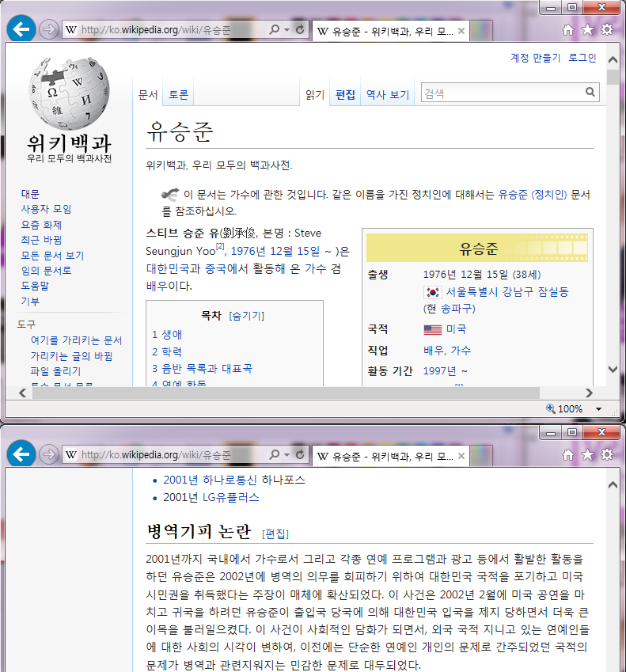Open the 기부 sidebar link

click(x=30, y=302)
